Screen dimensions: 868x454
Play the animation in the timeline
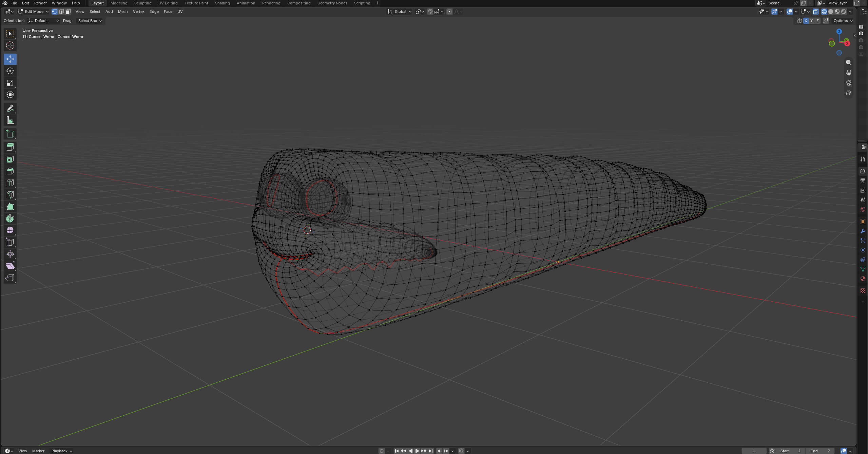417,451
